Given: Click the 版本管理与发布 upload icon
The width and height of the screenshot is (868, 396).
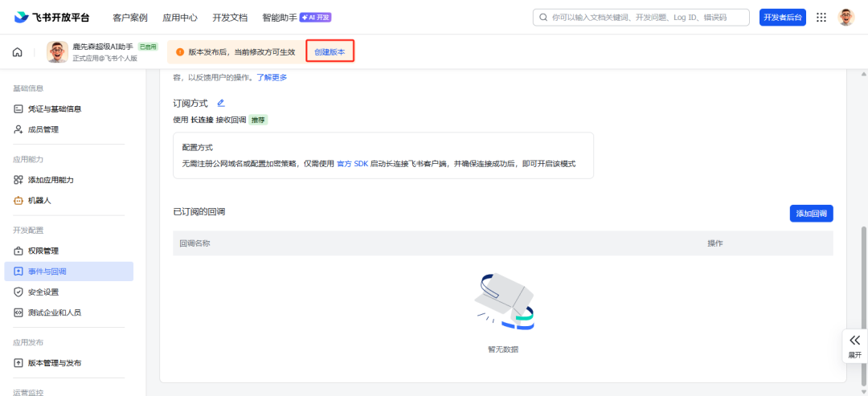Looking at the screenshot, I should tap(18, 363).
